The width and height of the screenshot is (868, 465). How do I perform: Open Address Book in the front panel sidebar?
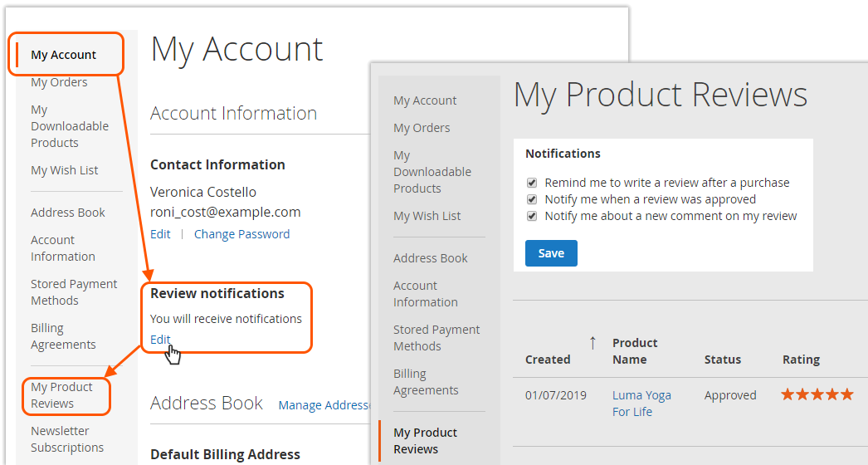point(431,258)
